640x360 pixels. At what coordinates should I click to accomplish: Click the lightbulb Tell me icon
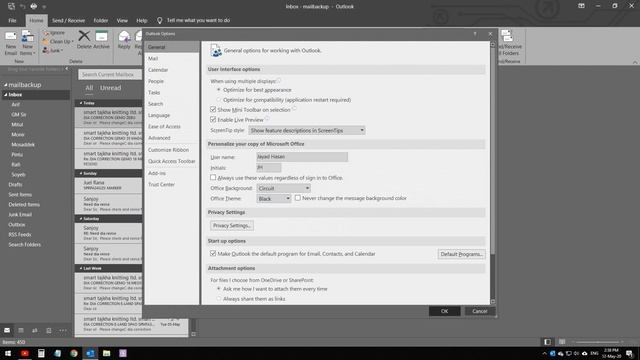coord(160,20)
